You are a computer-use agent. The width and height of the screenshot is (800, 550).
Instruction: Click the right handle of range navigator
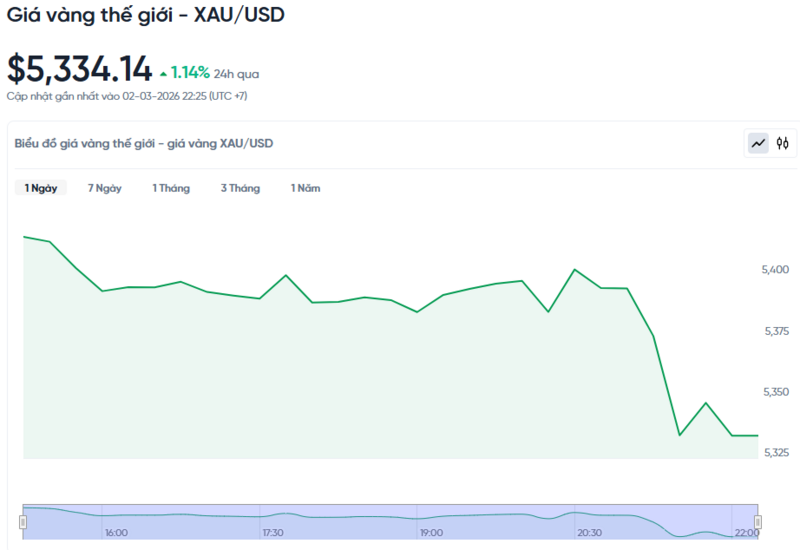(x=758, y=521)
